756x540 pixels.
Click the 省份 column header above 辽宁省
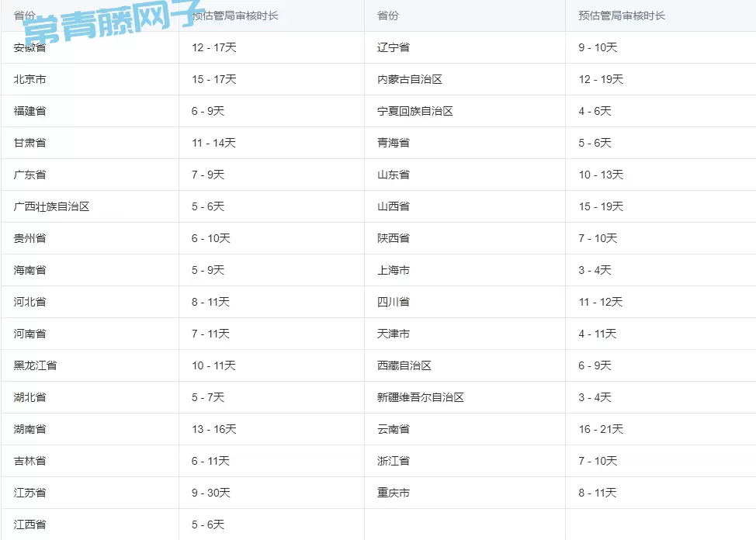coord(388,16)
